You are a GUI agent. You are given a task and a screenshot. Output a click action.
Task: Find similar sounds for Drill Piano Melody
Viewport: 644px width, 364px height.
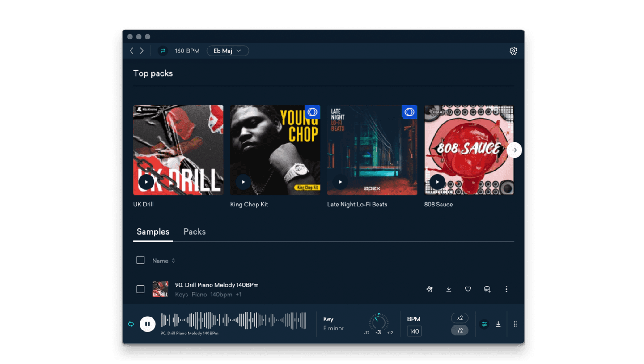tap(429, 289)
